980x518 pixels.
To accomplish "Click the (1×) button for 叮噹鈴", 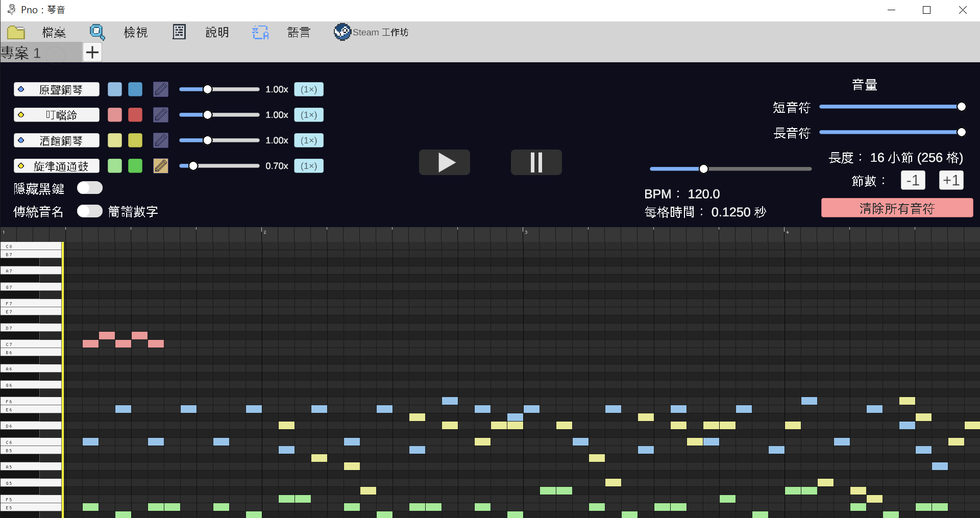I will pyautogui.click(x=309, y=115).
